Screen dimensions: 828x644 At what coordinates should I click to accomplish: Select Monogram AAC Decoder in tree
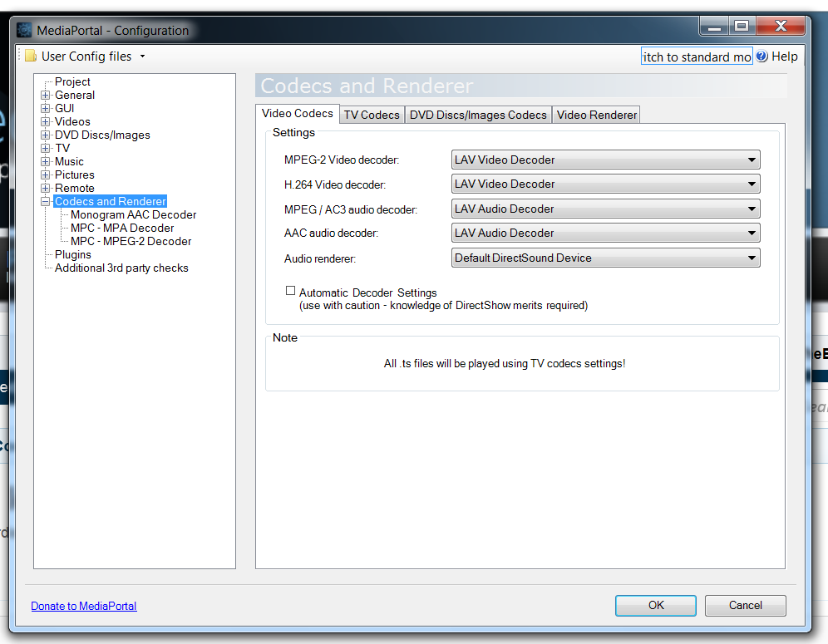[x=133, y=214]
